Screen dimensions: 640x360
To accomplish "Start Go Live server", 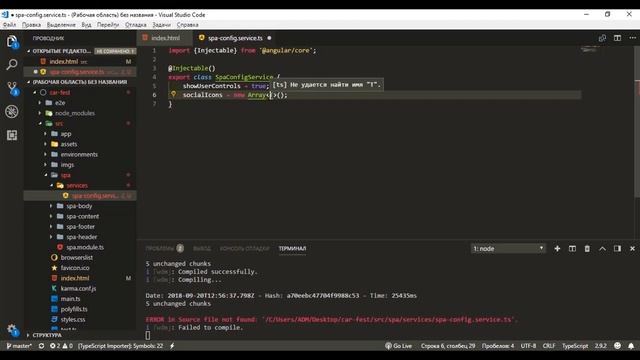I will click(398, 346).
